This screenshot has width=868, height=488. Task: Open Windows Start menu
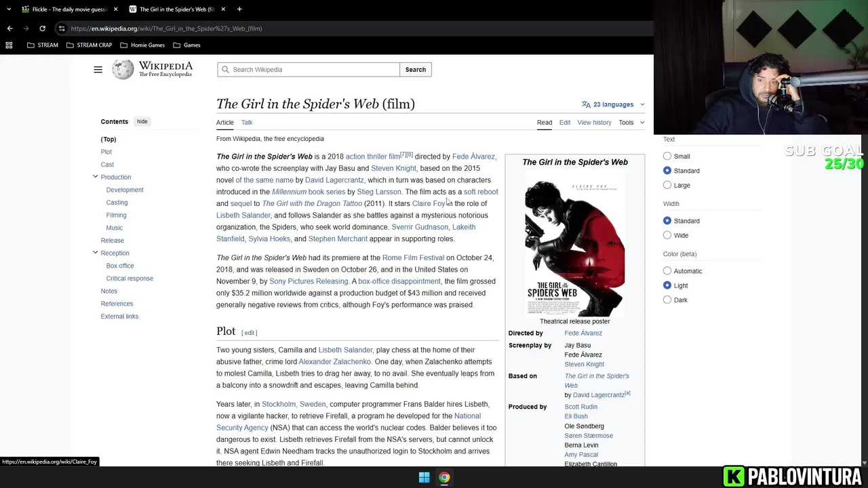point(424,477)
